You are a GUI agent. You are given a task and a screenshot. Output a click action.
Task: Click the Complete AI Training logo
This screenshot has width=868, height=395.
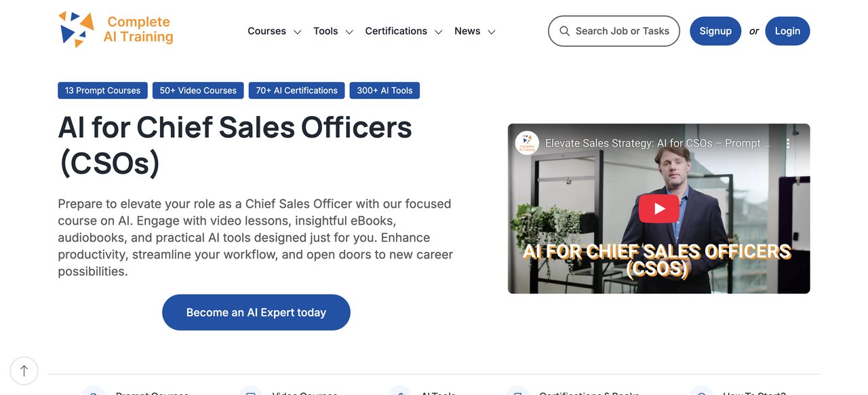click(116, 30)
